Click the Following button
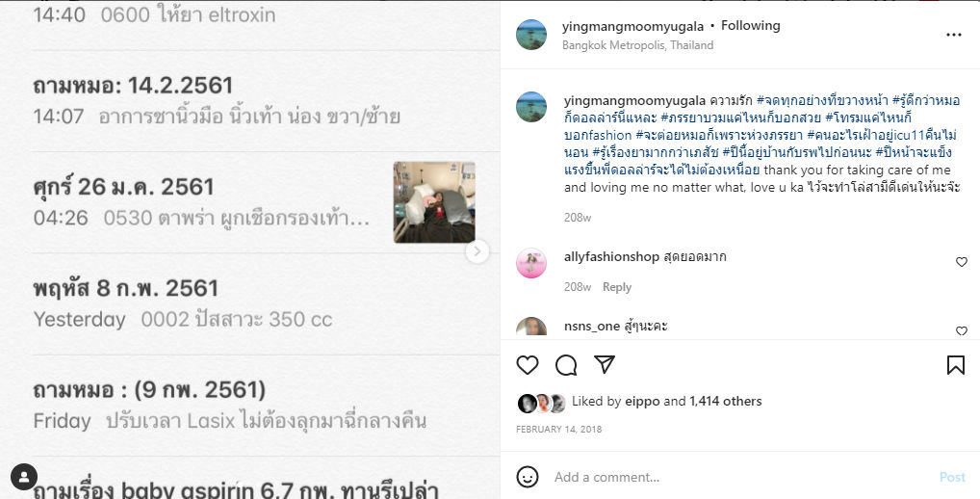Viewport: 980px width, 499px height. [751, 26]
